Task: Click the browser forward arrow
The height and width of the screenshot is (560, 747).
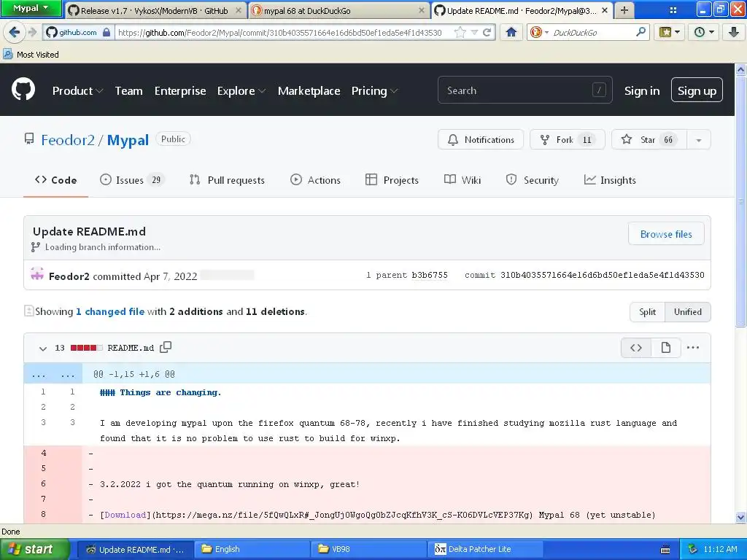Action: [x=32, y=32]
